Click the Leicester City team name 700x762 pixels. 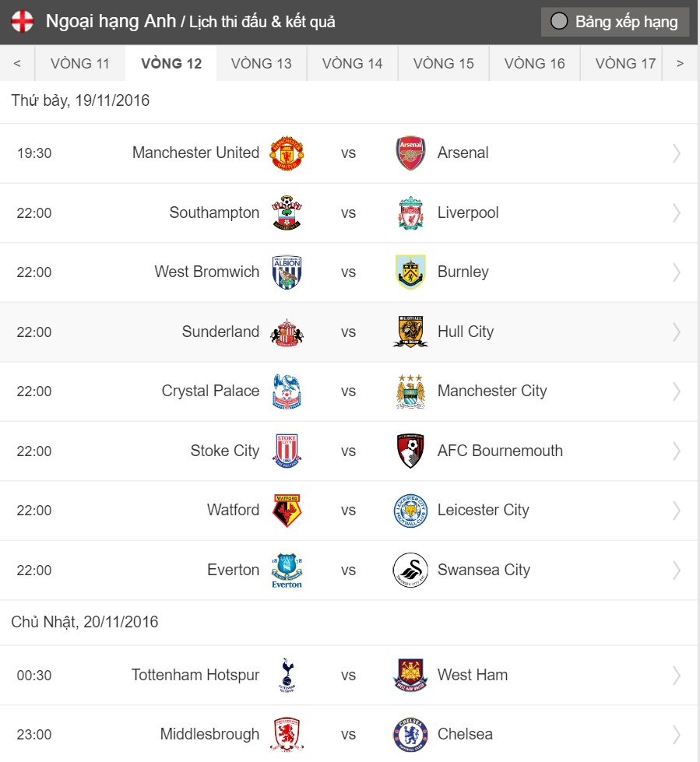click(483, 511)
